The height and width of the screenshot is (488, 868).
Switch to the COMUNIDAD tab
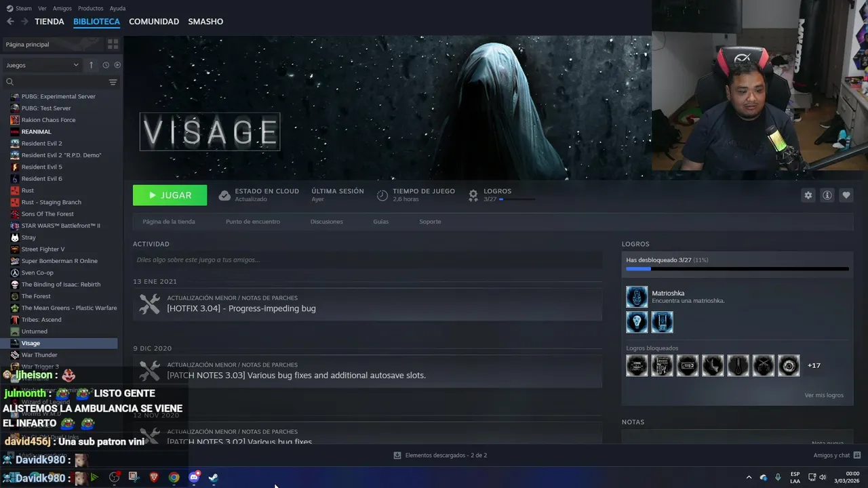pos(154,22)
